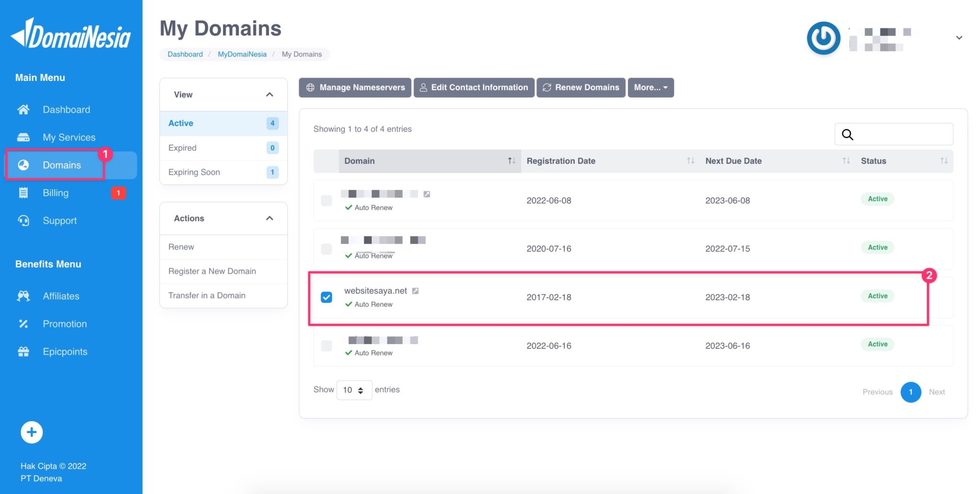
Task: Open Support via the headset icon
Action: pos(23,220)
